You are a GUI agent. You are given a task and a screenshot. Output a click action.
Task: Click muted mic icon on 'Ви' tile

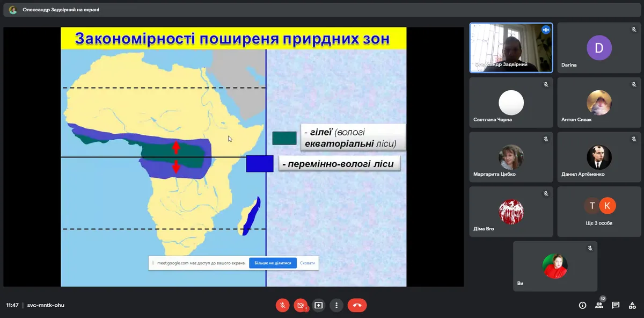(x=590, y=248)
